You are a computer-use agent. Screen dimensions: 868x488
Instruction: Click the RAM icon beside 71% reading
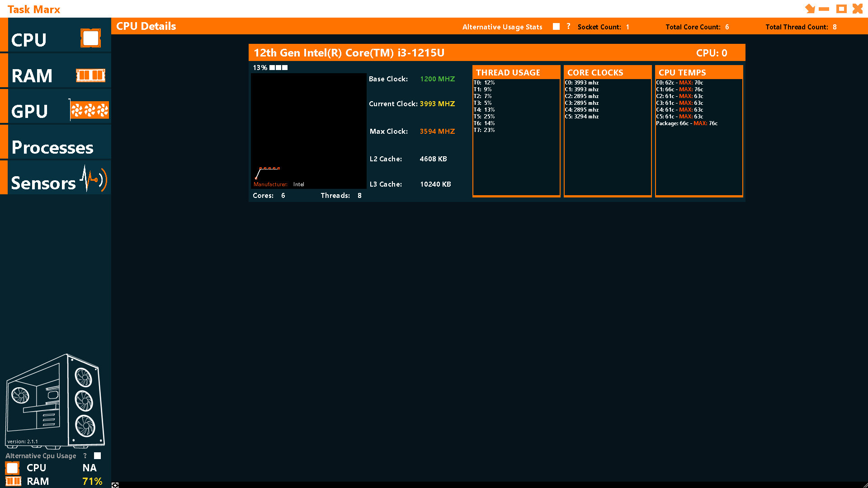[x=12, y=482]
